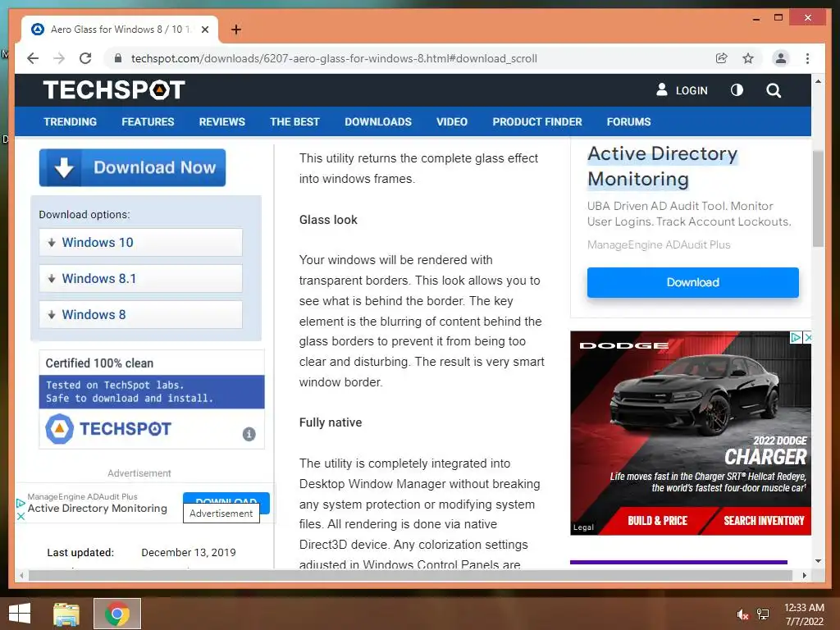Visit the FORUMS page
The image size is (840, 630).
click(628, 121)
